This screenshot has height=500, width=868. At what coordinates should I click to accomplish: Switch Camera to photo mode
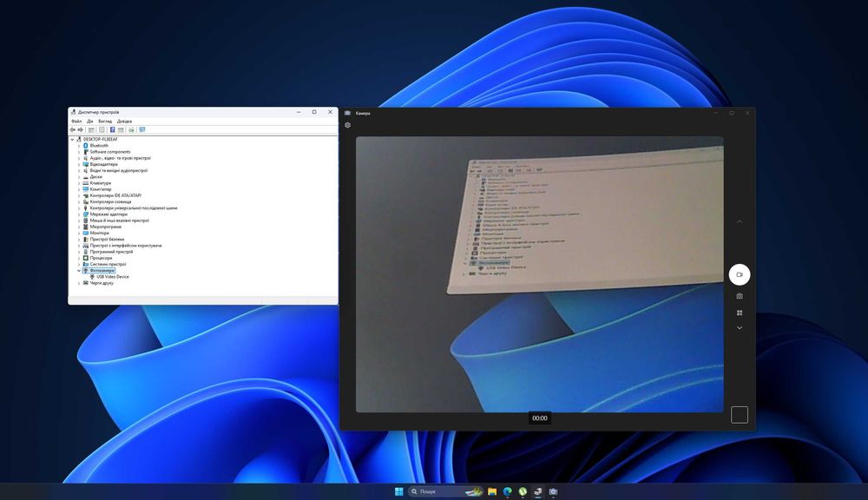coord(740,296)
